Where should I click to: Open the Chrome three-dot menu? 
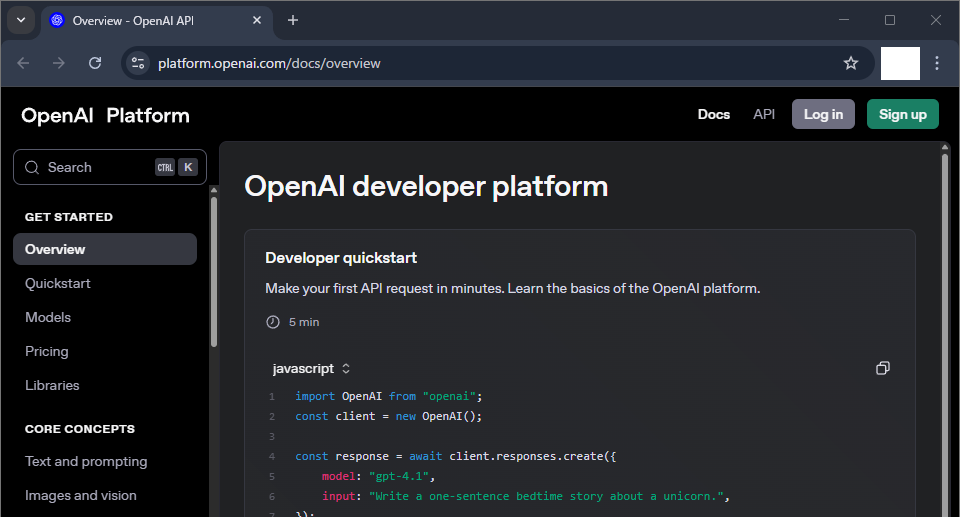(937, 63)
